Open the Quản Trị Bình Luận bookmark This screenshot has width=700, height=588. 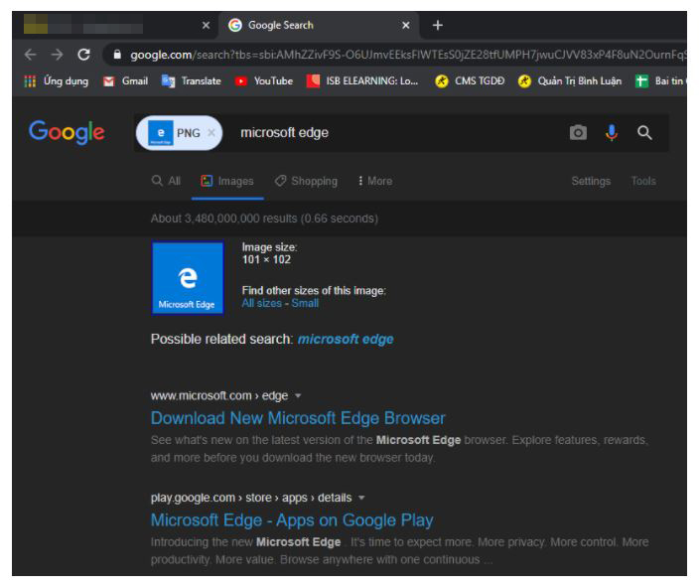click(570, 81)
